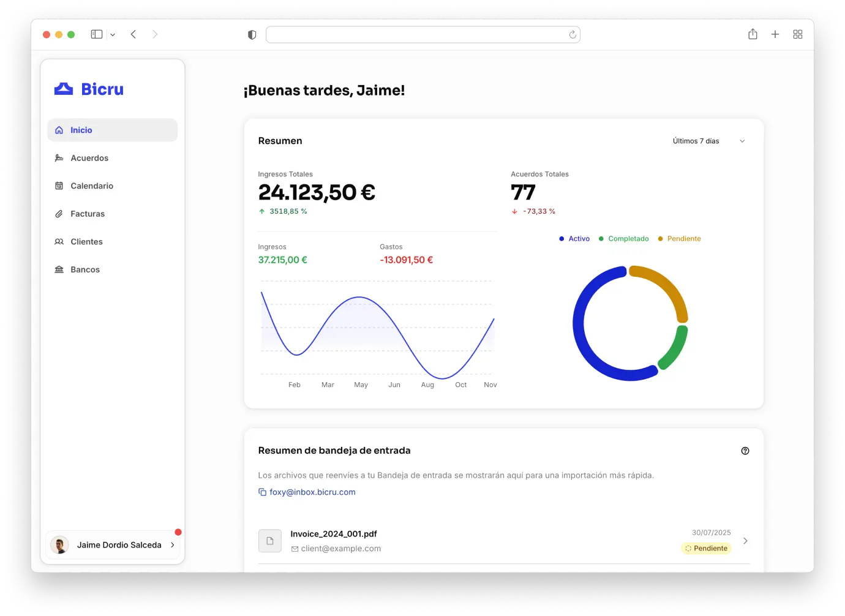
Task: Reload the page in address bar
Action: point(573,35)
